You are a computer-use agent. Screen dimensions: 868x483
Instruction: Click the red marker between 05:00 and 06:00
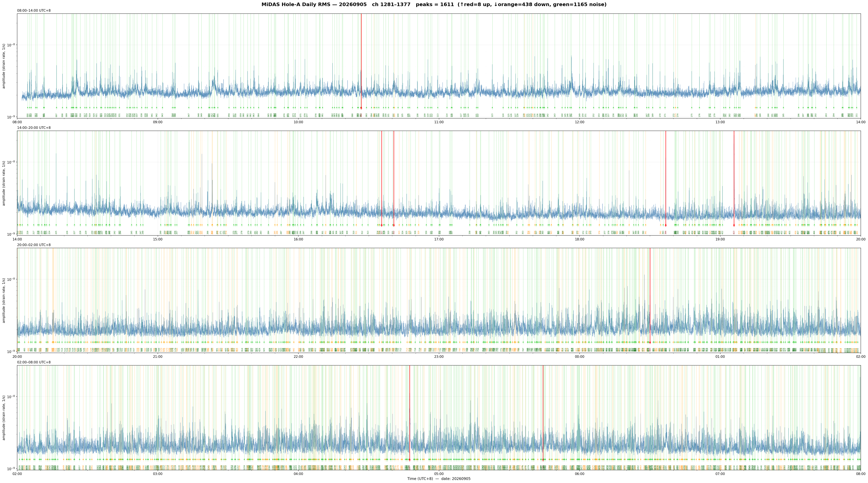point(543,459)
